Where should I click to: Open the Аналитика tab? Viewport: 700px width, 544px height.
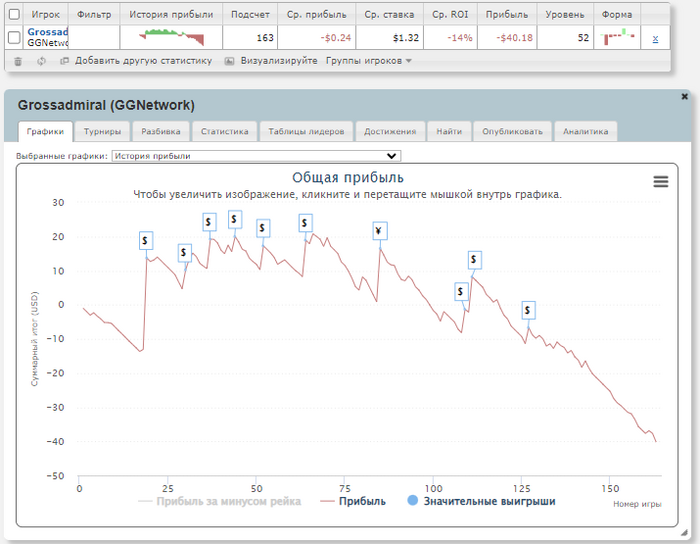pyautogui.click(x=586, y=131)
